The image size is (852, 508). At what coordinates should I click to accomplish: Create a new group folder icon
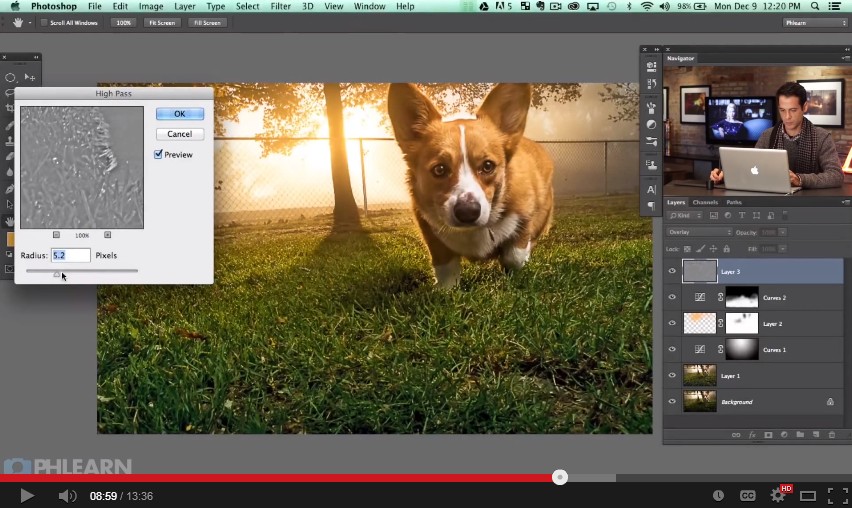click(800, 435)
